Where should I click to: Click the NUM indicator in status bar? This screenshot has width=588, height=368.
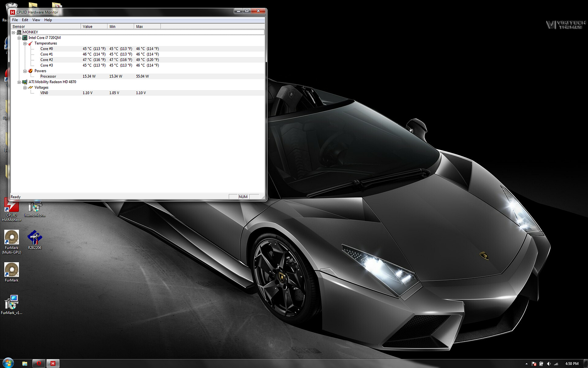(x=243, y=197)
